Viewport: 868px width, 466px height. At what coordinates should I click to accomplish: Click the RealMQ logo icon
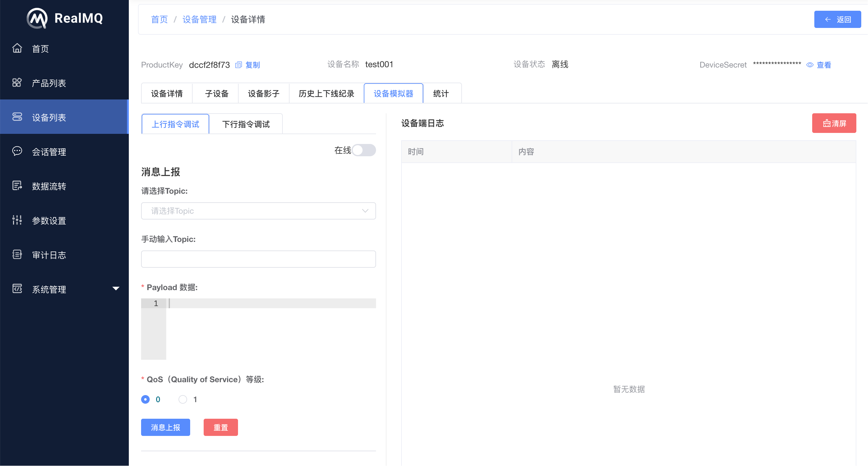pyautogui.click(x=37, y=18)
